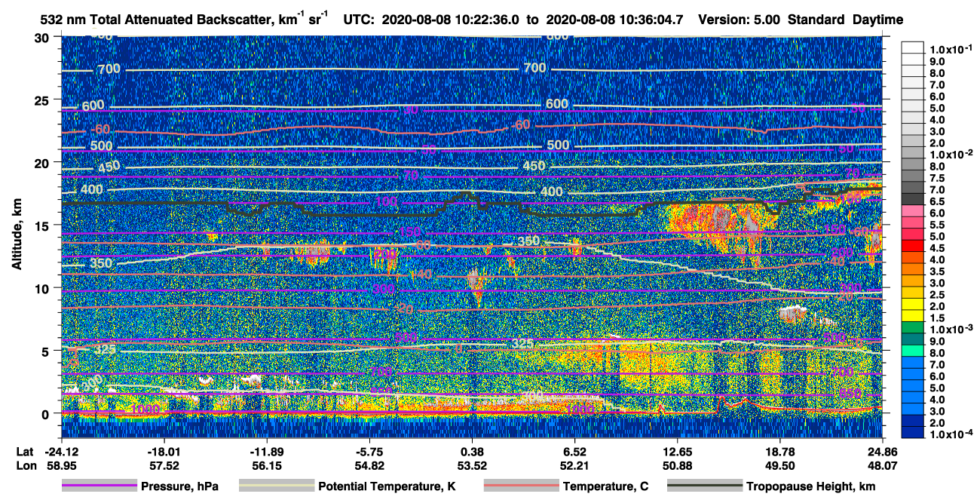Click the 'Version: 5.00 Standard Daytime' text
This screenshot has width=980, height=503.
tap(801, 20)
